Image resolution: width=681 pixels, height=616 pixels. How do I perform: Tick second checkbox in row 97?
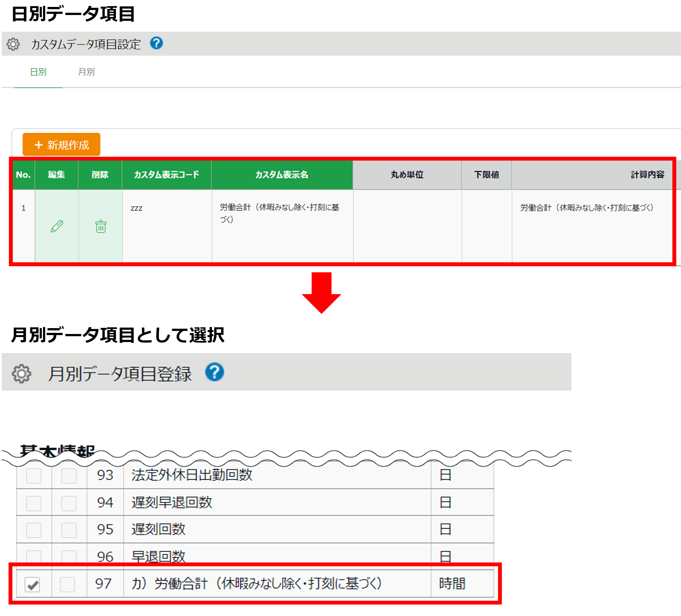(x=68, y=584)
